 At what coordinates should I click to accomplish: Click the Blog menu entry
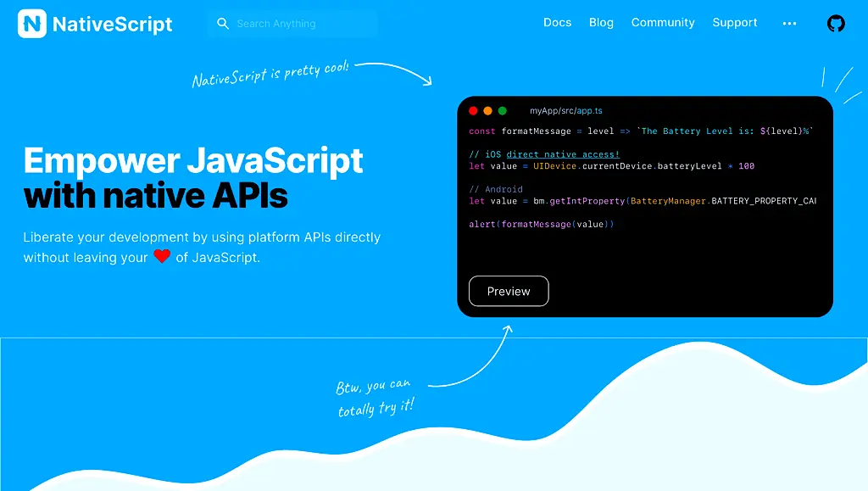pyautogui.click(x=601, y=23)
